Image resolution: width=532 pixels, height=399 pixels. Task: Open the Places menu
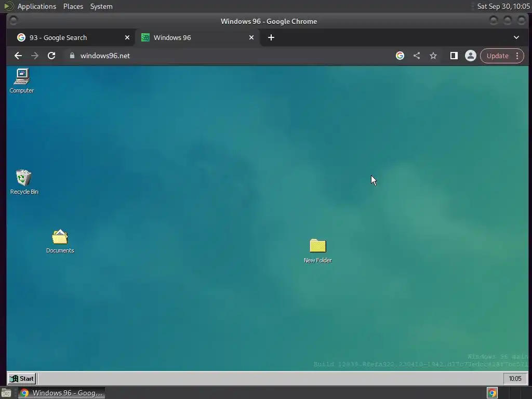click(x=73, y=6)
